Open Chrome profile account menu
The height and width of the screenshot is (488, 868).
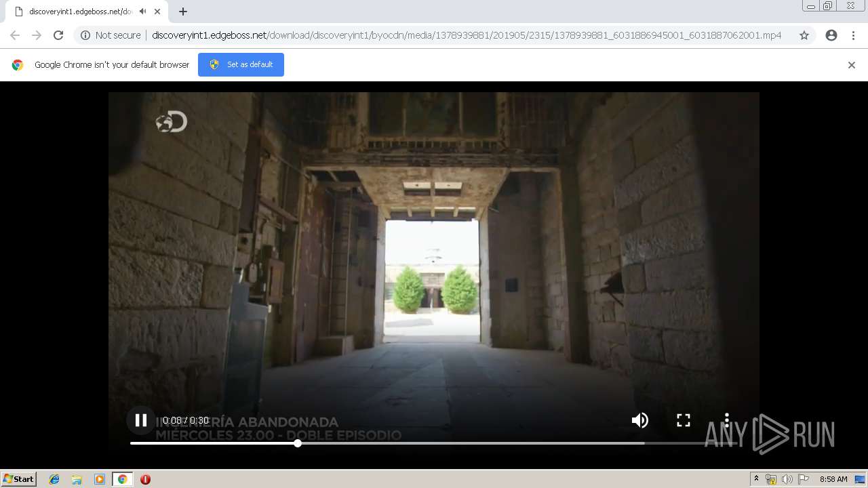[831, 35]
